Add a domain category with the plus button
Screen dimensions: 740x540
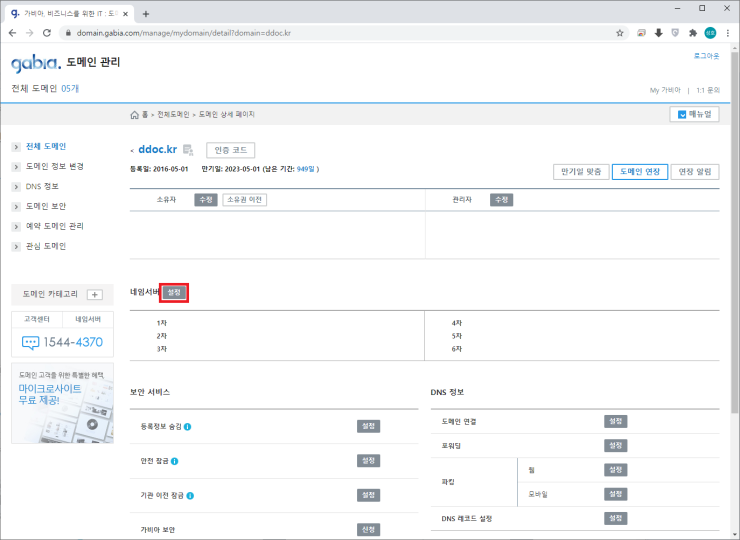tap(95, 294)
